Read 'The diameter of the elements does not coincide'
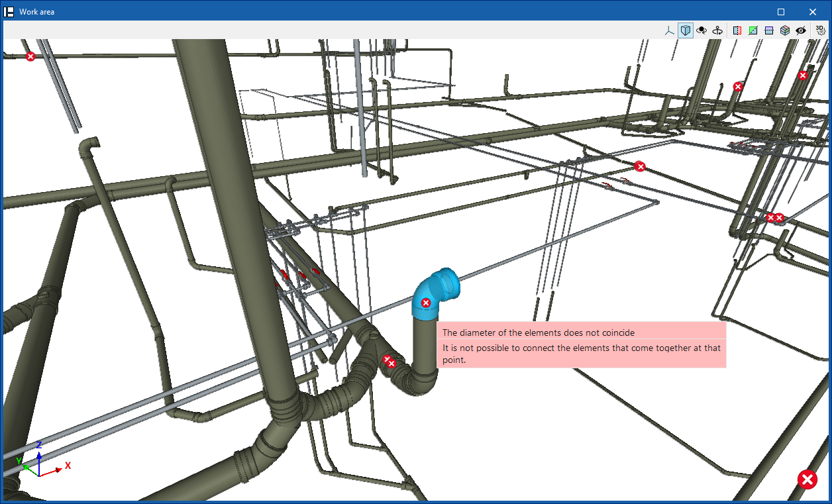Screen dimensions: 832x504 pyautogui.click(x=539, y=332)
